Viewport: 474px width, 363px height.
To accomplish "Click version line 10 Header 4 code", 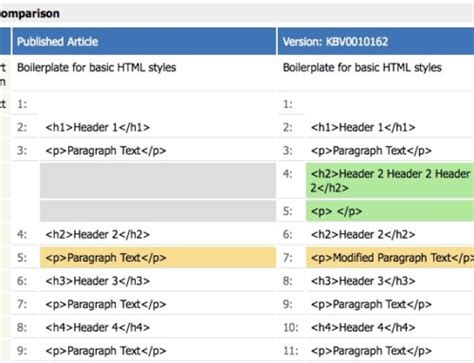I will [363, 328].
